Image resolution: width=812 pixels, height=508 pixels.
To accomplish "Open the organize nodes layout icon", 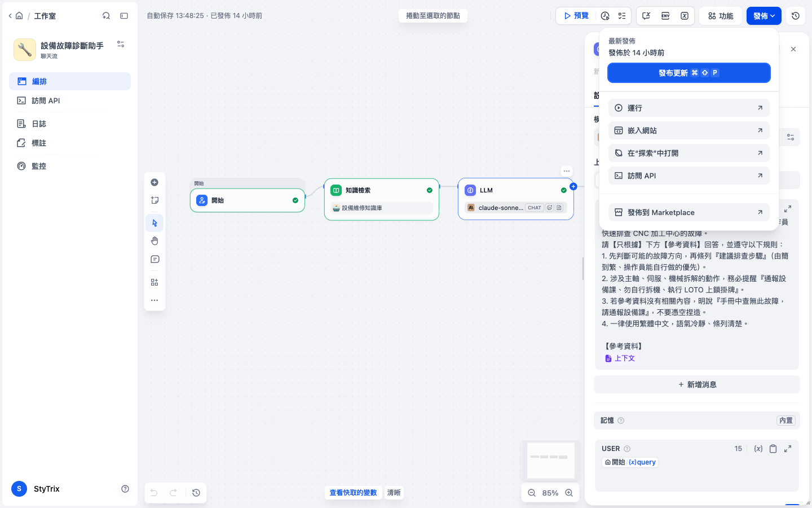I will coord(155,282).
